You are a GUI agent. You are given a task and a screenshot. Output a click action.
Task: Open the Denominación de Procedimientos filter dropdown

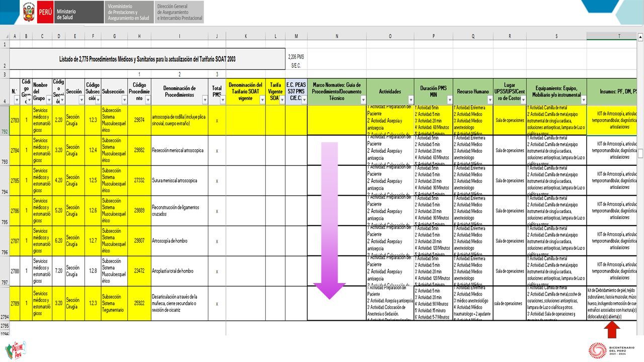click(x=205, y=100)
